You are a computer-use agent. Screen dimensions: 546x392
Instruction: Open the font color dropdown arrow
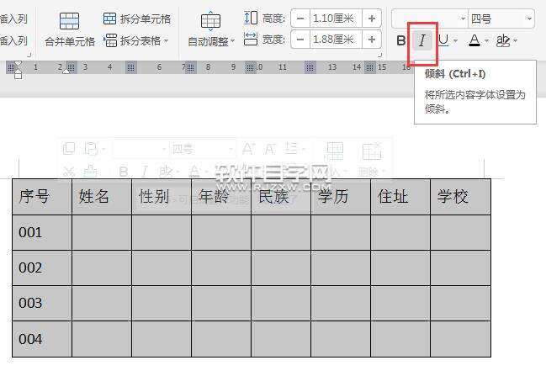pos(486,41)
